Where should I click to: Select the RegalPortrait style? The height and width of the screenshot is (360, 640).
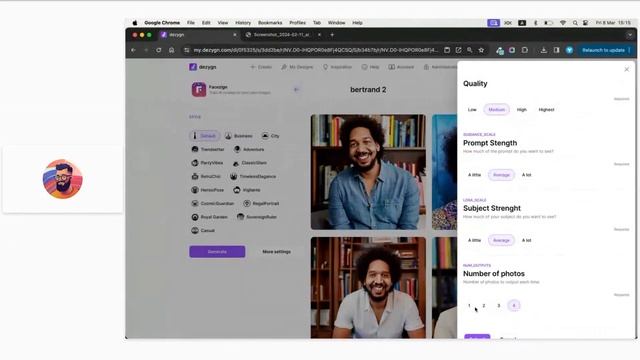(261, 203)
